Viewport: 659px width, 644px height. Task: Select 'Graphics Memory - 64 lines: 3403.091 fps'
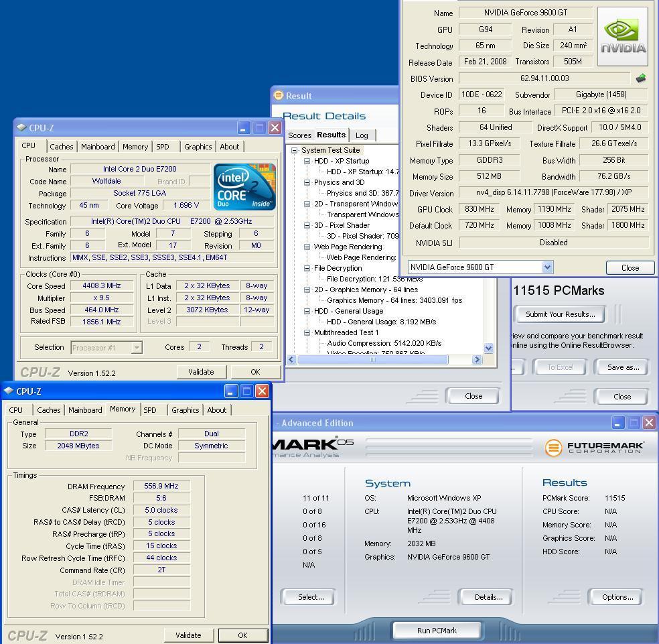[x=394, y=300]
